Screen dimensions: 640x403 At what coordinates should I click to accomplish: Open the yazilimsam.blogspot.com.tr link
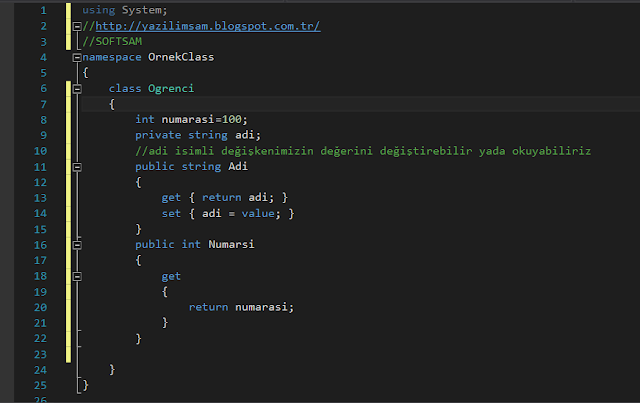[208, 26]
